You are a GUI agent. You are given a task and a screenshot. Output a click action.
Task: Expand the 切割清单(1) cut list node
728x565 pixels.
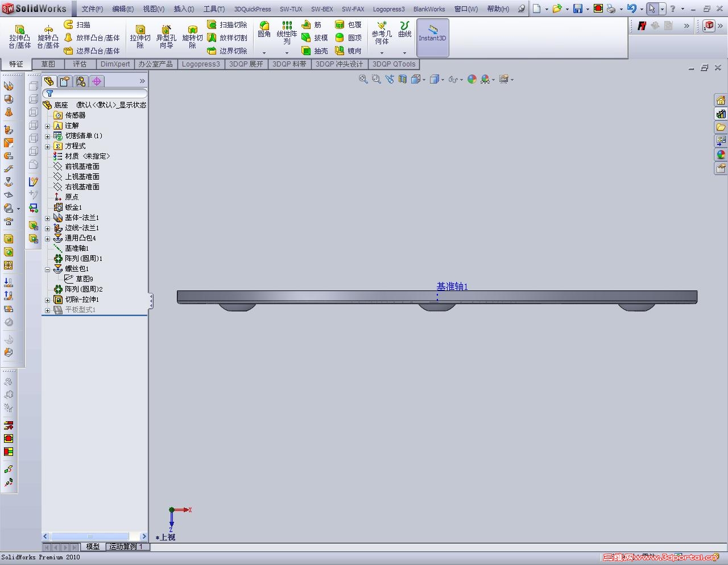pos(48,136)
